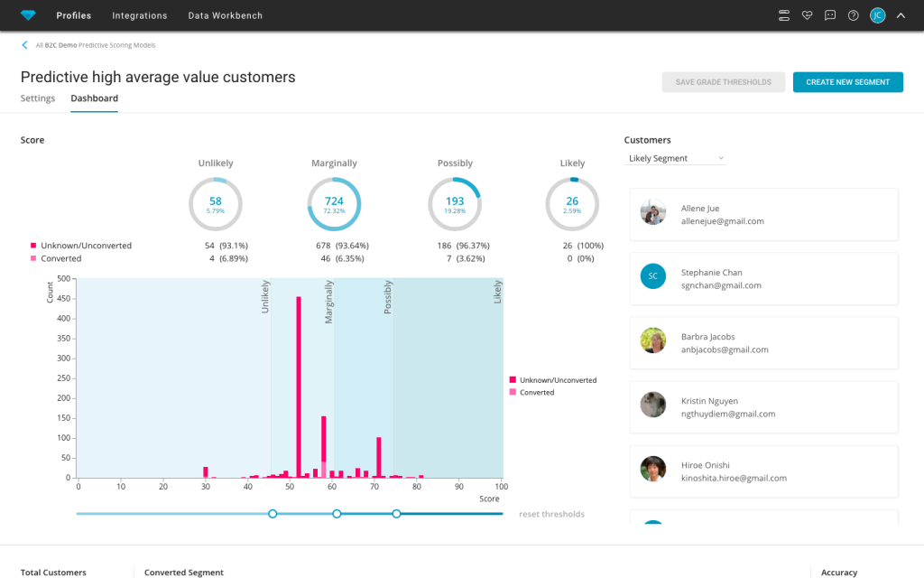The image size is (924, 578).
Task: Click the Create New Segment button
Action: tap(847, 82)
